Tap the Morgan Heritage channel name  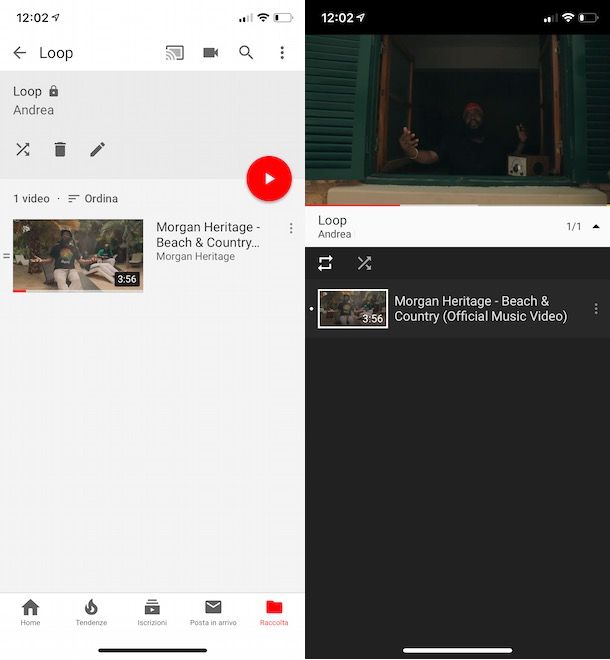coord(195,256)
